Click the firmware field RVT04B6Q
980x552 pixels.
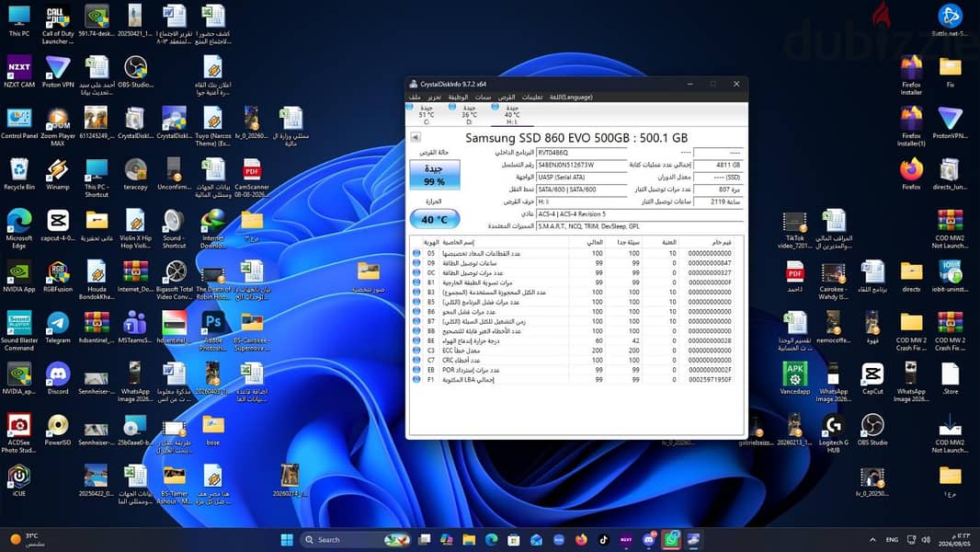tap(581, 153)
